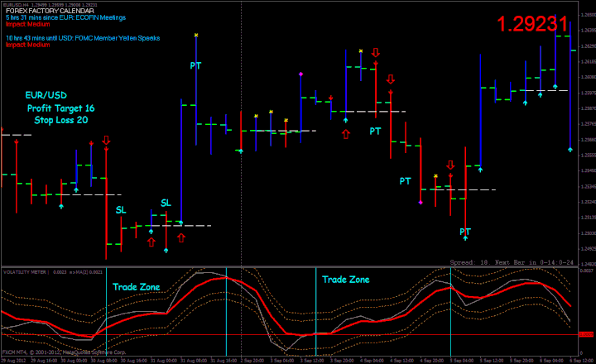Viewport: 596px width, 364px height.
Task: Click the FOREX FACTORY CALENDAR heading
Action: pos(50,11)
